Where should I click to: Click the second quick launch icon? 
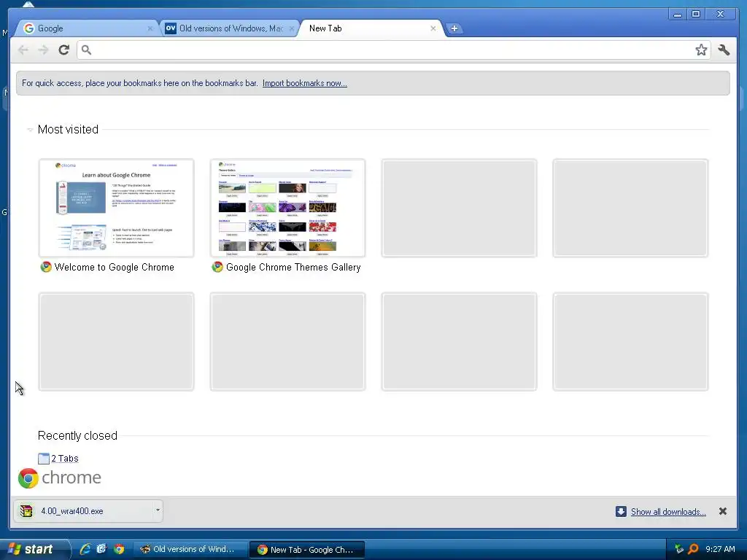101,549
